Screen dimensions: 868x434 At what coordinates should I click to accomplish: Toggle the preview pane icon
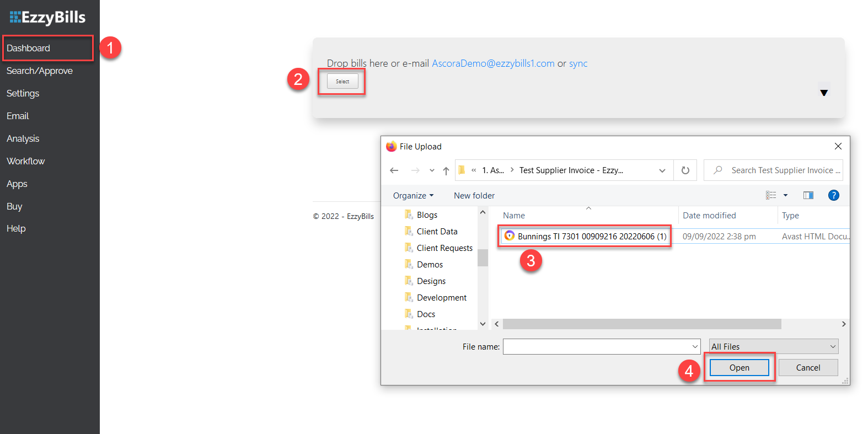[x=808, y=195]
